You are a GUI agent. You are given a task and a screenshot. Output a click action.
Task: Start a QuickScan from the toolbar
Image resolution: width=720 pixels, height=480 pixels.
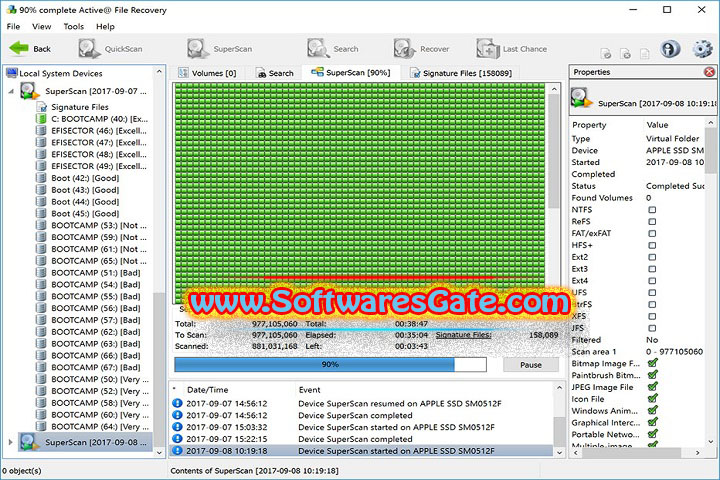click(110, 49)
